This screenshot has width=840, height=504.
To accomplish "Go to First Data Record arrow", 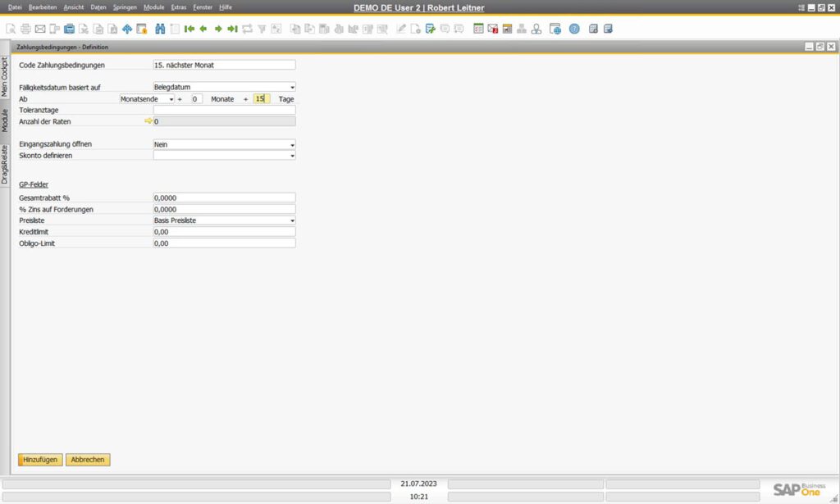I will (x=189, y=29).
